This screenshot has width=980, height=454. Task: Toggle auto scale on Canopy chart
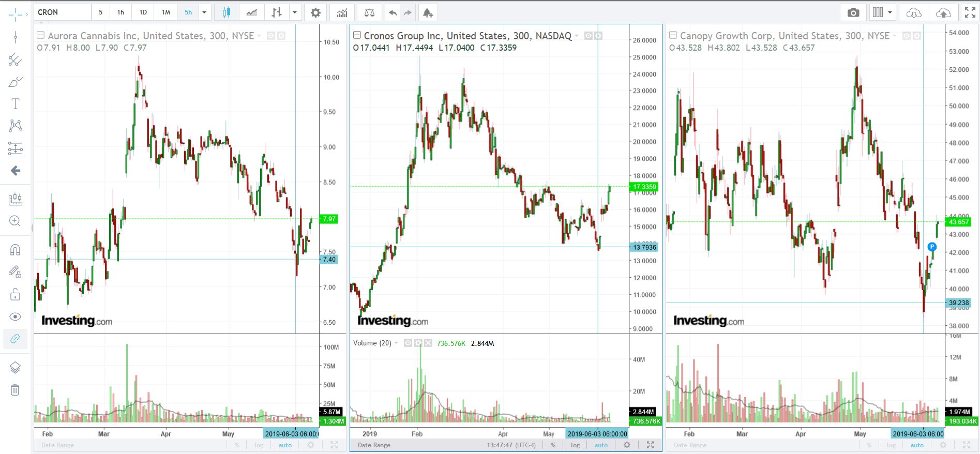click(x=917, y=445)
